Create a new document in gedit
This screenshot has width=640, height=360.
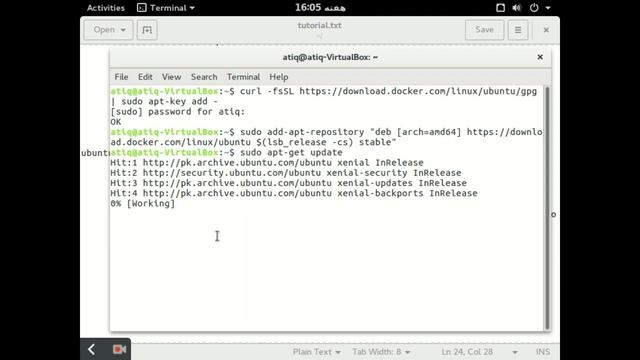click(147, 30)
